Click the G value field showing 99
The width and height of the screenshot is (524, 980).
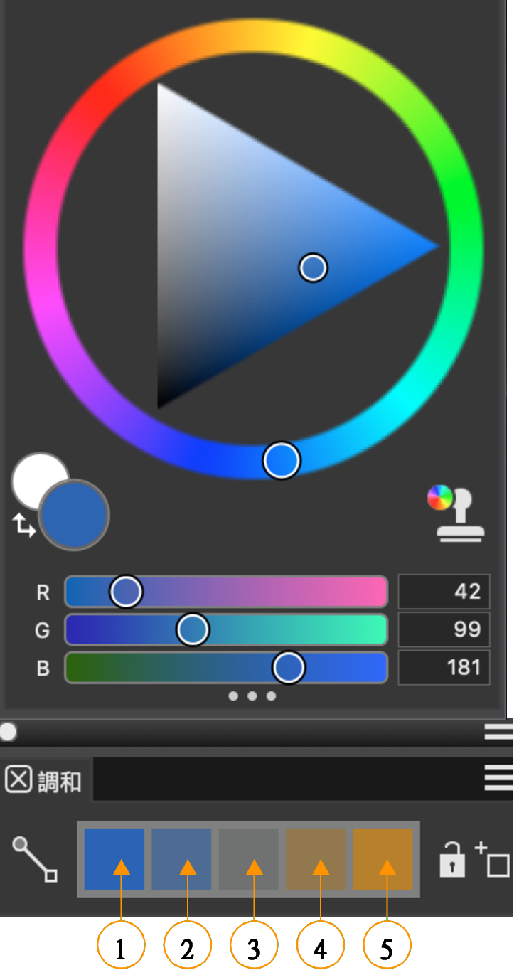[x=444, y=629]
